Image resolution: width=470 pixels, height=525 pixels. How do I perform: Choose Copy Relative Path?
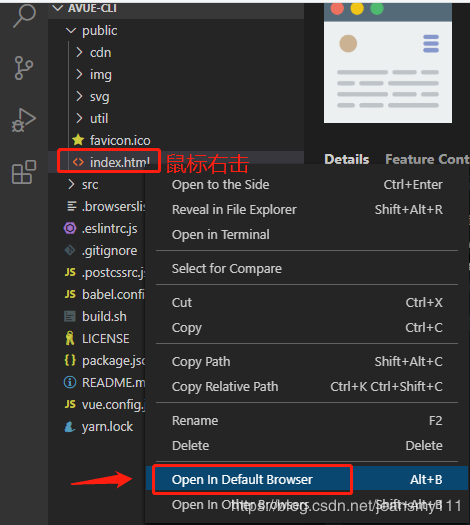307,387
